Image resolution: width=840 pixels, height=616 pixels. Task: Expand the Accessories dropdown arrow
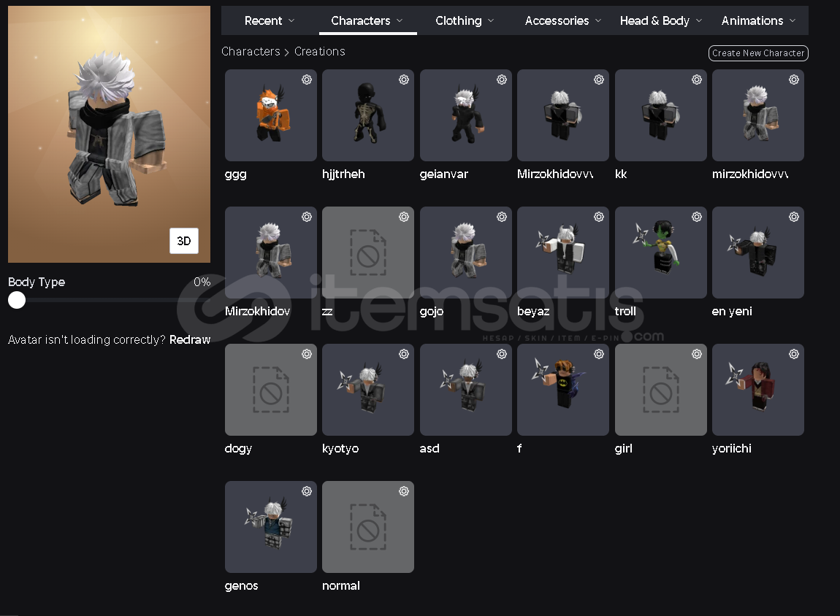pyautogui.click(x=598, y=20)
